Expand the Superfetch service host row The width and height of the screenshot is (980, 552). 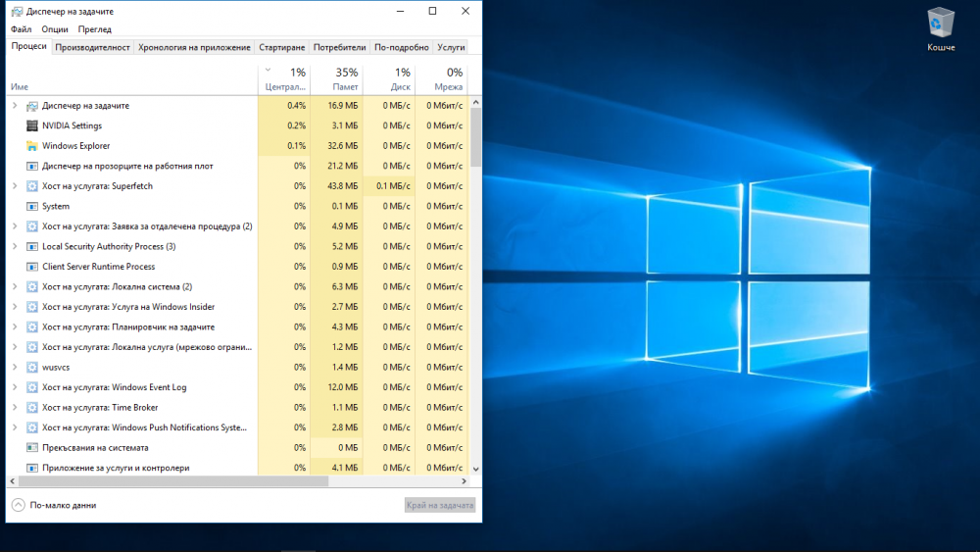pyautogui.click(x=15, y=186)
